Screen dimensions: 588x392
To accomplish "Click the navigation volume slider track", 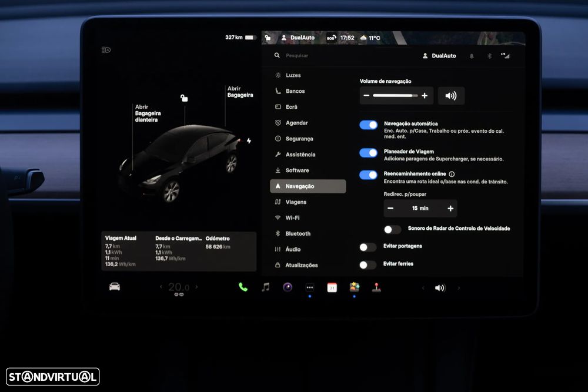I will 395,96.
